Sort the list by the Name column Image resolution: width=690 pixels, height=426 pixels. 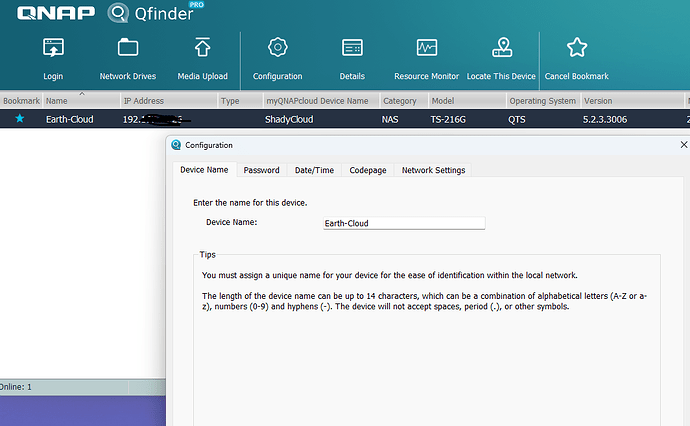tap(81, 101)
